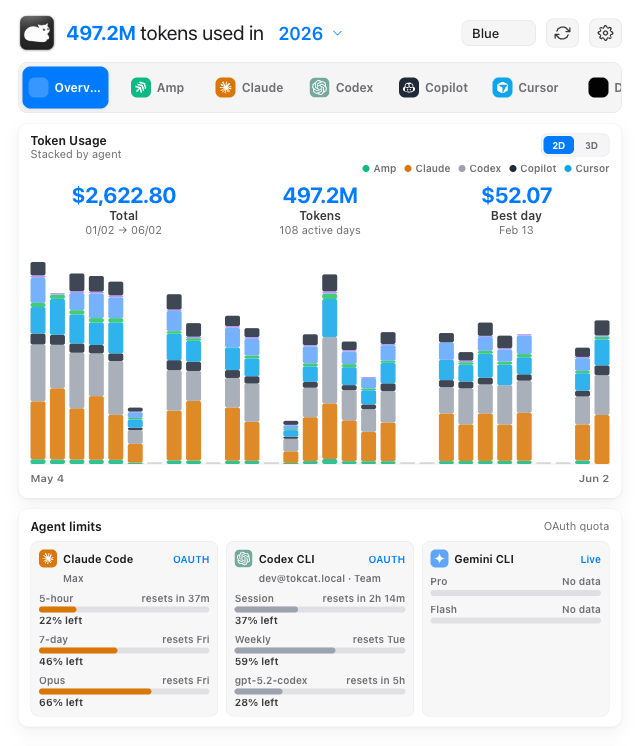Switch to the Amp tab
This screenshot has height=746, width=640.
(158, 88)
